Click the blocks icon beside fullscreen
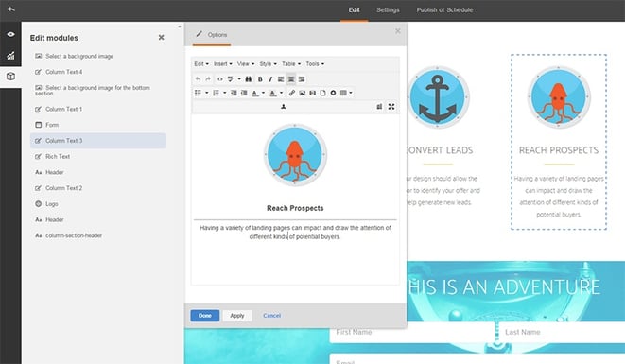The width and height of the screenshot is (625, 364). [x=379, y=107]
